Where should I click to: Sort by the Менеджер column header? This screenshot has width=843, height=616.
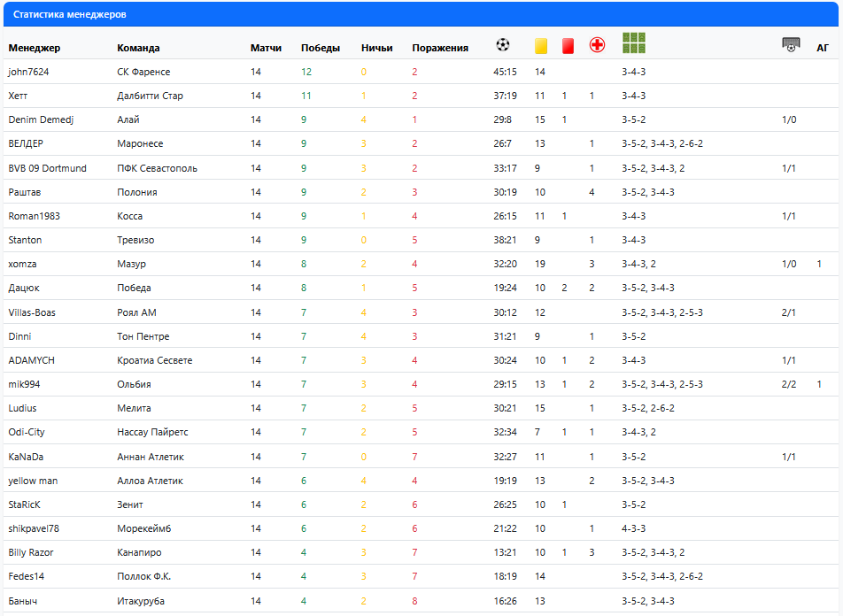(x=35, y=48)
